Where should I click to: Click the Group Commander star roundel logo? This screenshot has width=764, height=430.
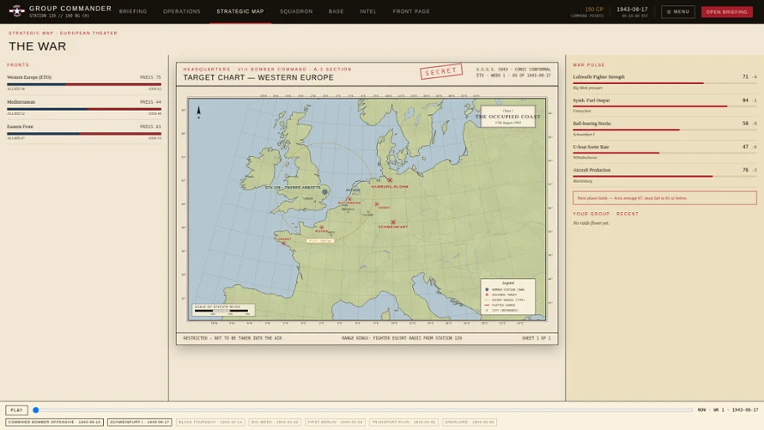pos(17,11)
